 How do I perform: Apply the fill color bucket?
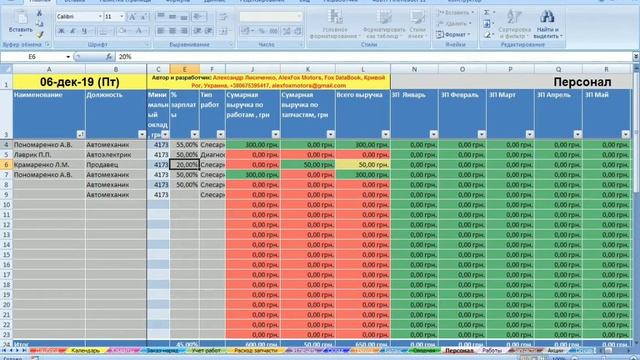pos(122,31)
